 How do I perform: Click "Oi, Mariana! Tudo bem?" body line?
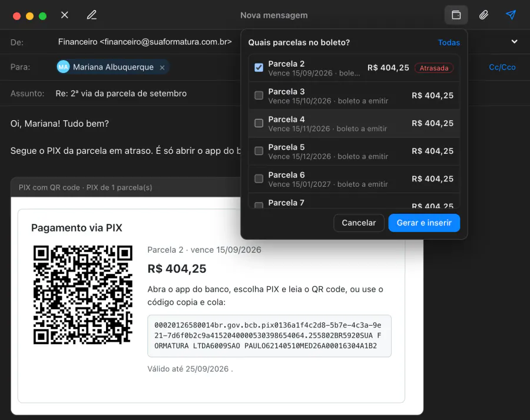pos(59,124)
